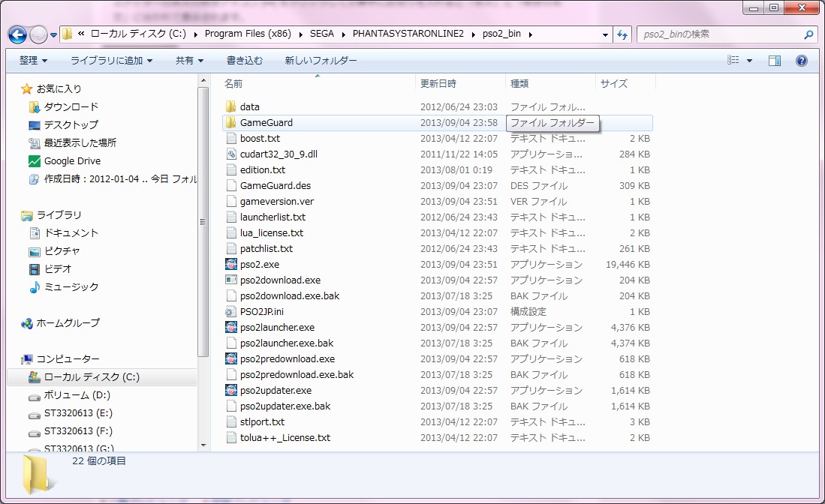Click the ミュージック library icon
Screen dimensions: 825x504
(x=35, y=287)
